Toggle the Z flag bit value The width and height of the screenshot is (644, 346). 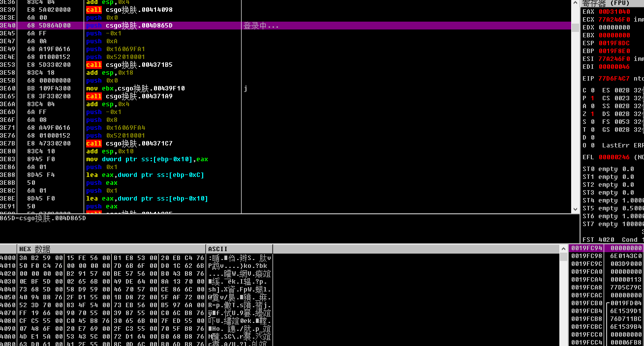(x=592, y=114)
